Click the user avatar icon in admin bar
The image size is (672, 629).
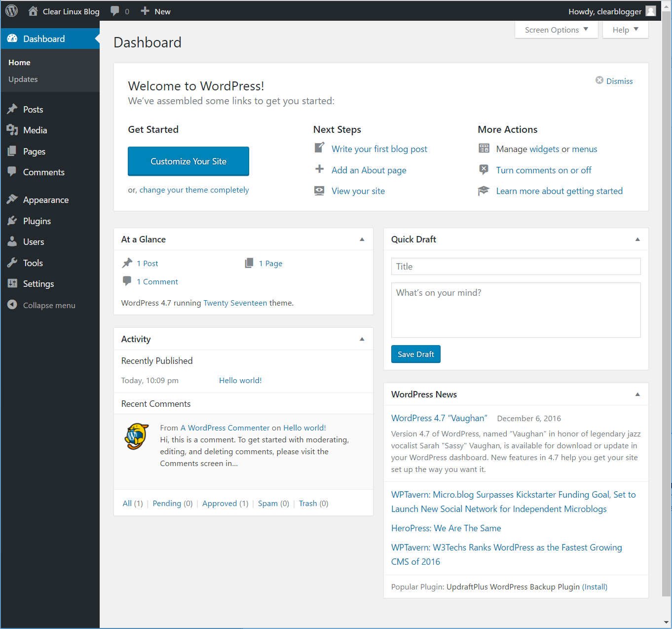[651, 11]
